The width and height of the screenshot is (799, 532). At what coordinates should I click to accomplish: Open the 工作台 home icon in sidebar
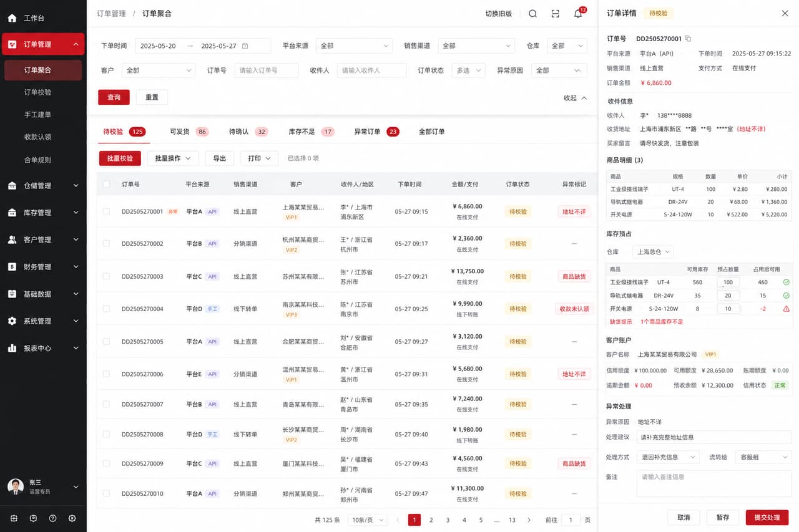[x=12, y=18]
